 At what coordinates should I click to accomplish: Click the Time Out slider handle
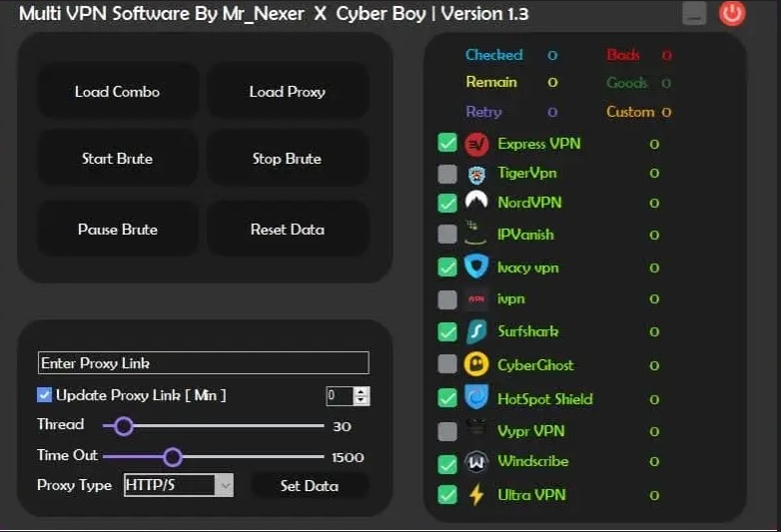click(173, 457)
